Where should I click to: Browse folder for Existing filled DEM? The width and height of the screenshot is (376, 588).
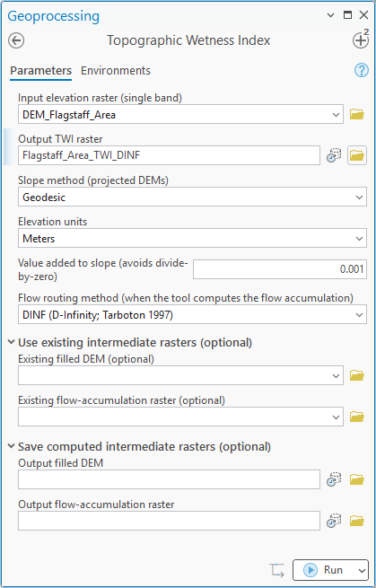pyautogui.click(x=357, y=375)
